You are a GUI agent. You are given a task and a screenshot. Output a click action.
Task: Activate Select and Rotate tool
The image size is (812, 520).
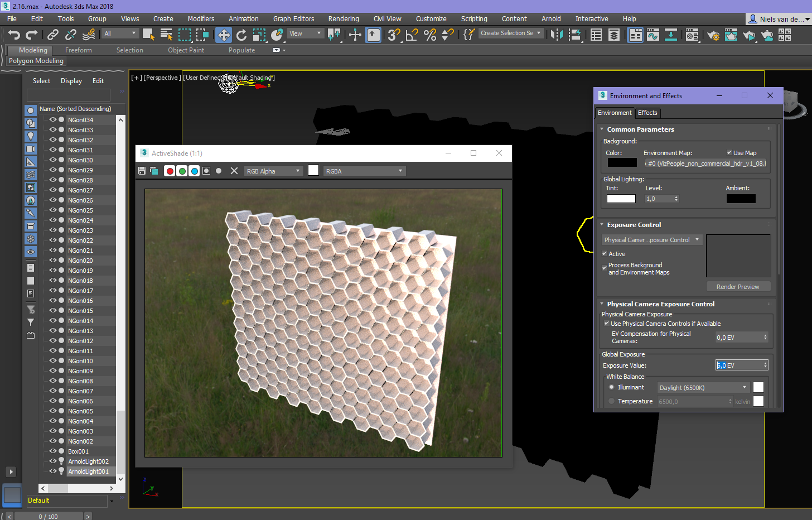click(241, 35)
